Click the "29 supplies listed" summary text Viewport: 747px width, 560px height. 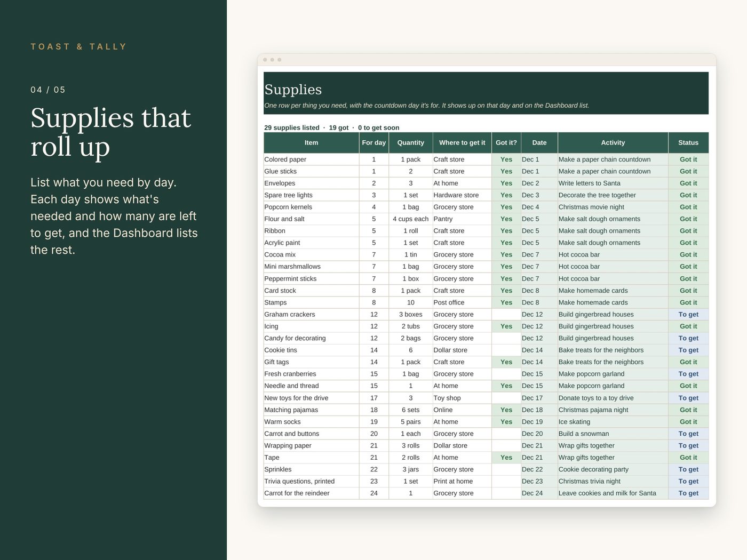click(x=292, y=128)
